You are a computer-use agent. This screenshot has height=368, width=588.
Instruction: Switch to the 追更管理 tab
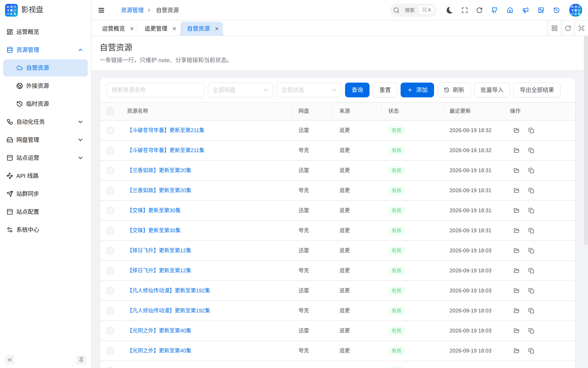[156, 29]
